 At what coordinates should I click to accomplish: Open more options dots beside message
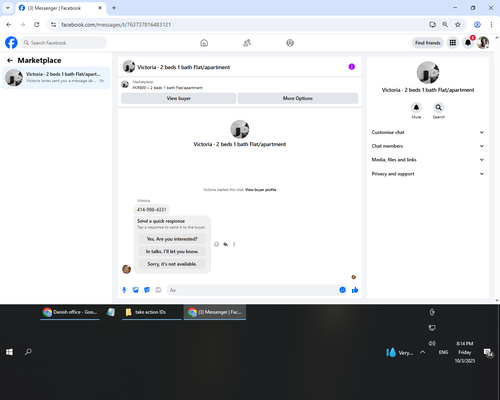tap(234, 244)
